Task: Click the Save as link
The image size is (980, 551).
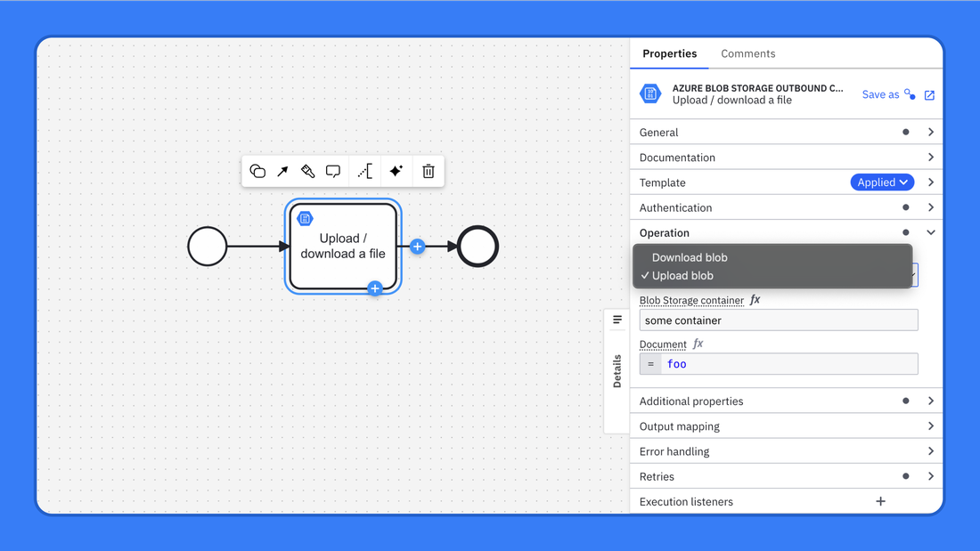Action: pos(880,94)
